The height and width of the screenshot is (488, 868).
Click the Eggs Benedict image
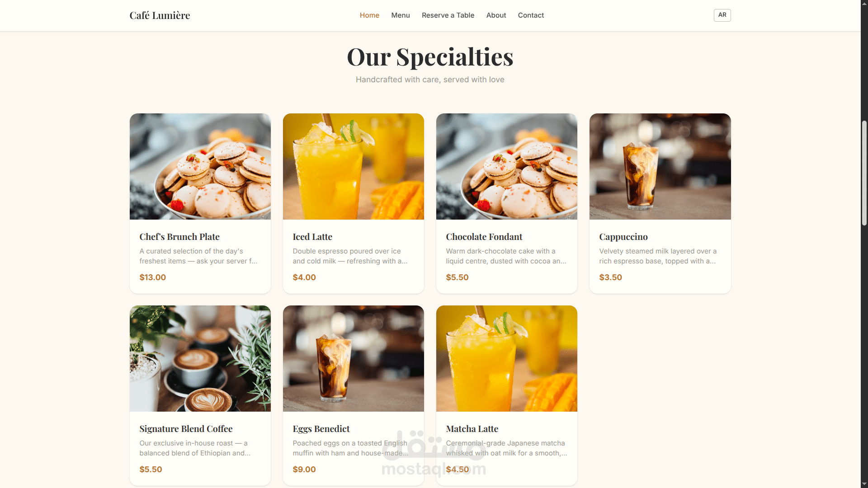[354, 358]
